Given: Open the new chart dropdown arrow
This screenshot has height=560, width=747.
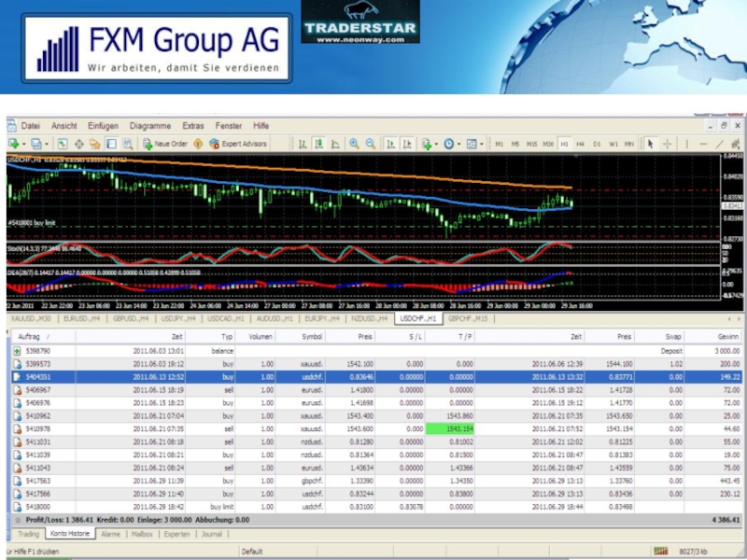Looking at the screenshot, I should 23,145.
